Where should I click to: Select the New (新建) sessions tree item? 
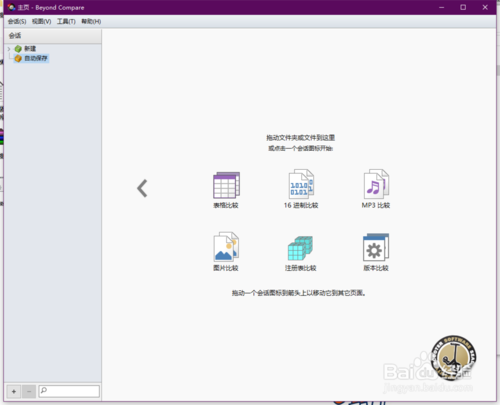30,49
